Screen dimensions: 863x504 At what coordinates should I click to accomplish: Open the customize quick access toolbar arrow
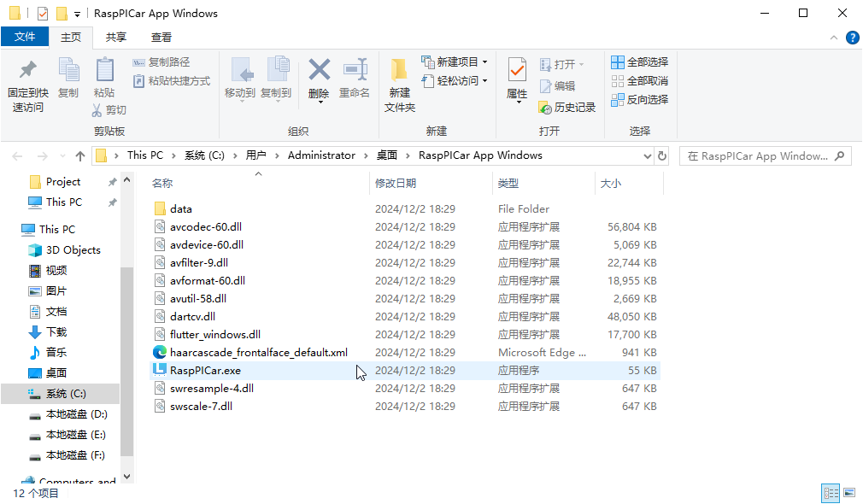point(77,15)
